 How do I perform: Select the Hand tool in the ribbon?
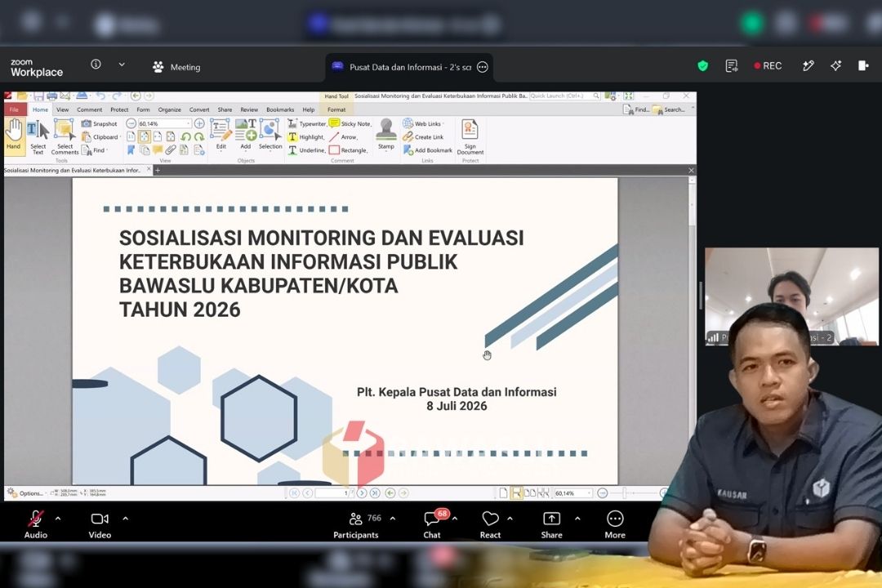point(14,135)
